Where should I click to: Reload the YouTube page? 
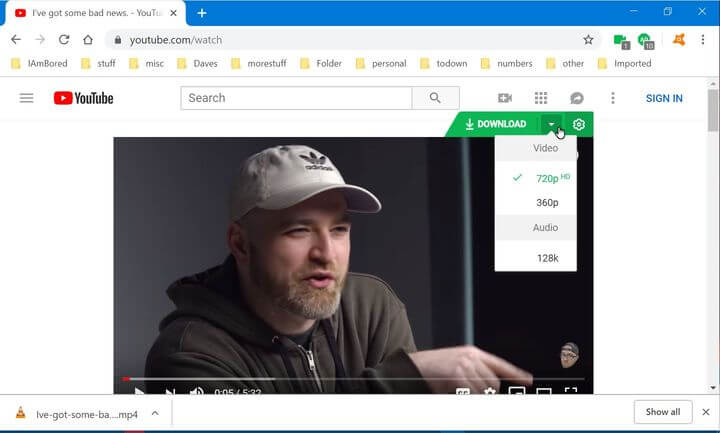(64, 40)
